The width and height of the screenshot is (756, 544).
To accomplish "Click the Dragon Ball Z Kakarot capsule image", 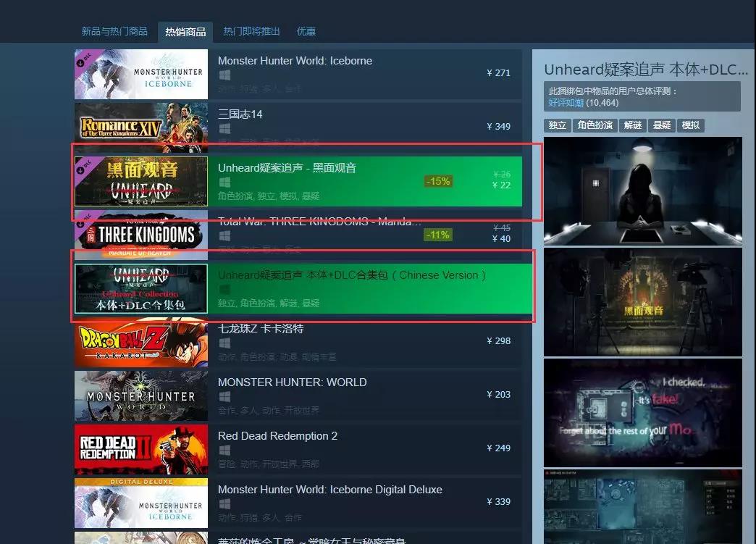I will [141, 342].
